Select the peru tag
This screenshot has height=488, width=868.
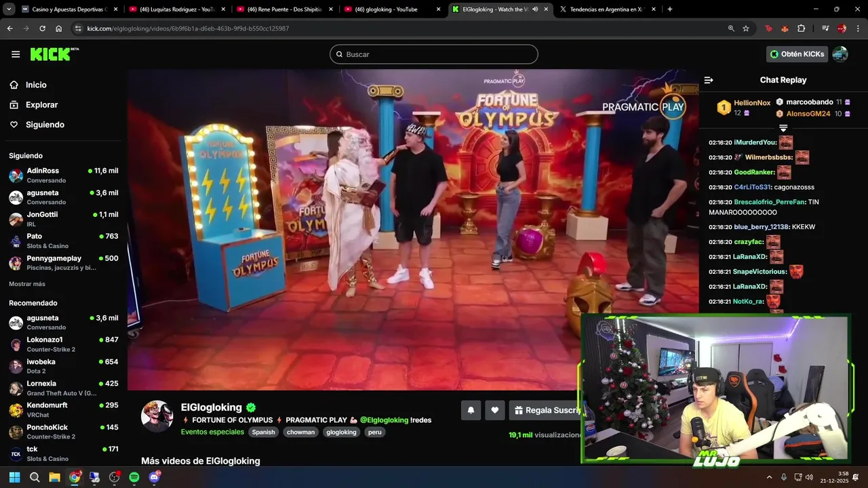[x=374, y=432]
